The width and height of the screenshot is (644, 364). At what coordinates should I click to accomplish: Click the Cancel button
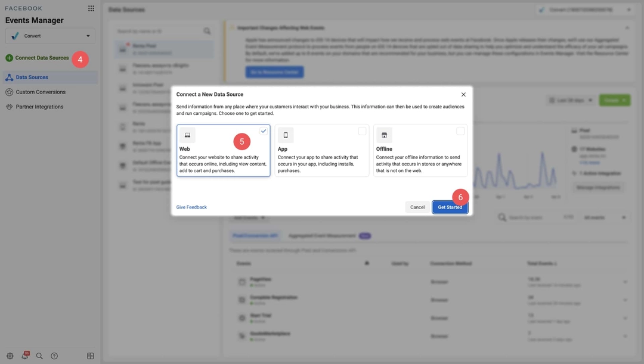417,207
